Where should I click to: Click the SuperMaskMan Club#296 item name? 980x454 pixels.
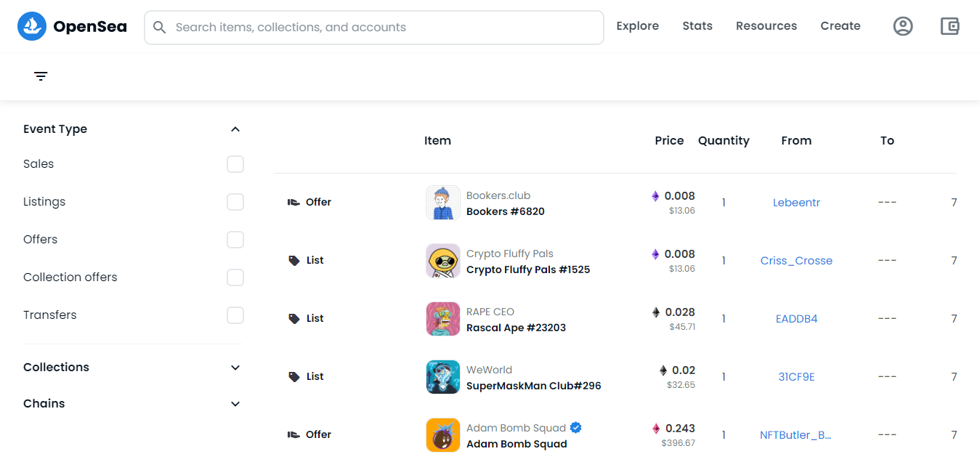click(534, 386)
